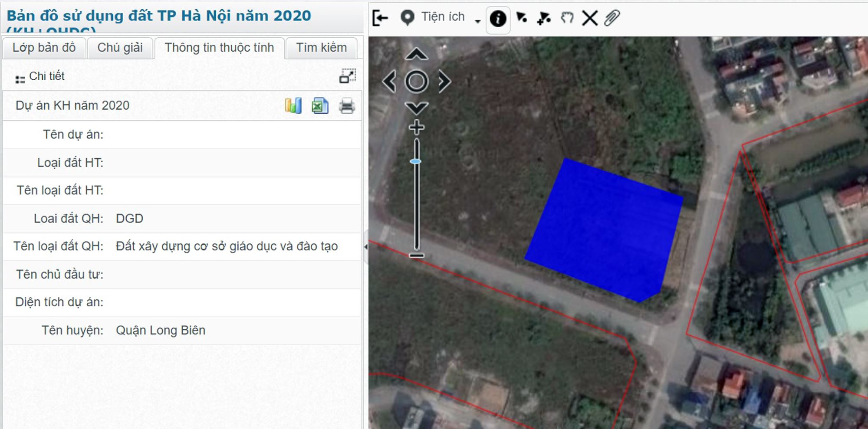Switch to the Chú giải tab
Screen dimensions: 868x429
(120, 48)
